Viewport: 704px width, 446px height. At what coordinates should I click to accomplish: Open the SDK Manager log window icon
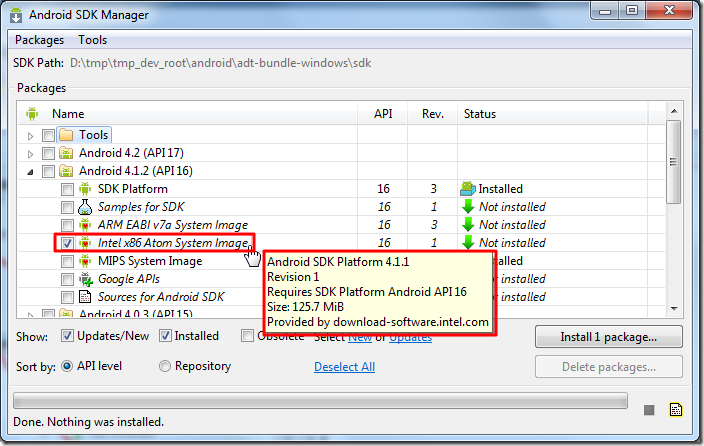pos(676,410)
